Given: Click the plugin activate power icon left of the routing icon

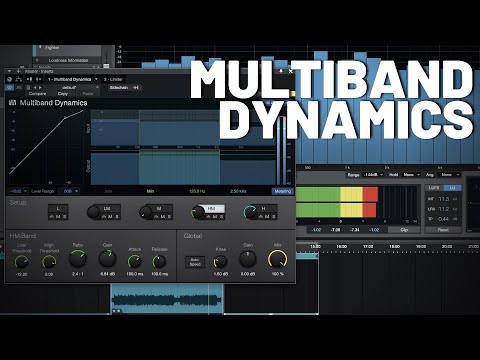Looking at the screenshot, I should point(9,79).
